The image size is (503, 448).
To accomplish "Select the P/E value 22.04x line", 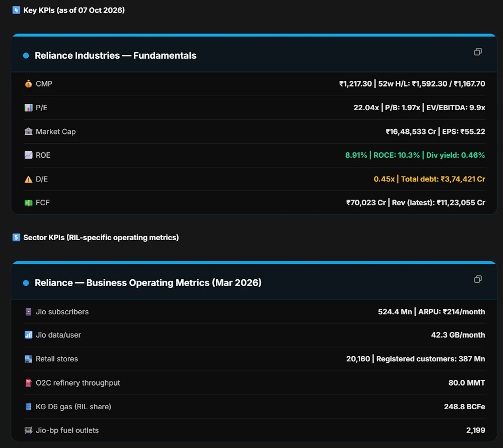I will [x=419, y=108].
